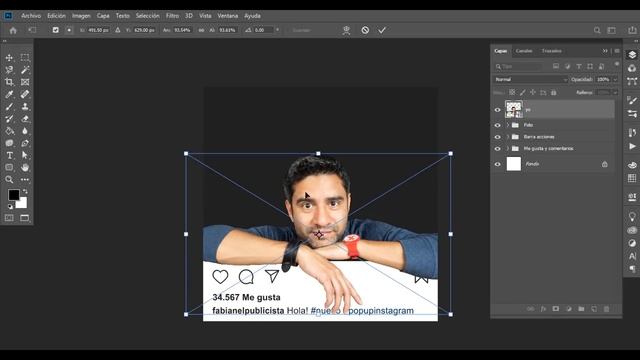The image size is (640, 360).
Task: Open the Imagen menu
Action: [x=81, y=16]
